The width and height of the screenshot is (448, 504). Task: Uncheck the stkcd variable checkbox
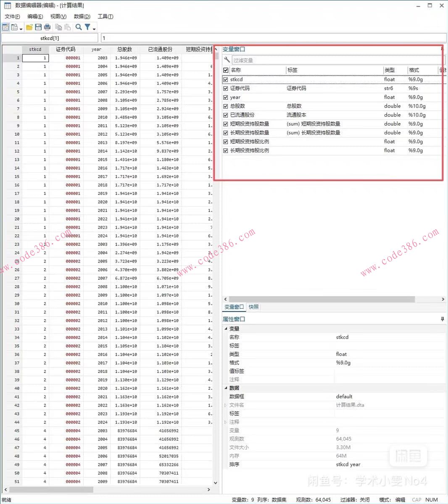pyautogui.click(x=226, y=79)
